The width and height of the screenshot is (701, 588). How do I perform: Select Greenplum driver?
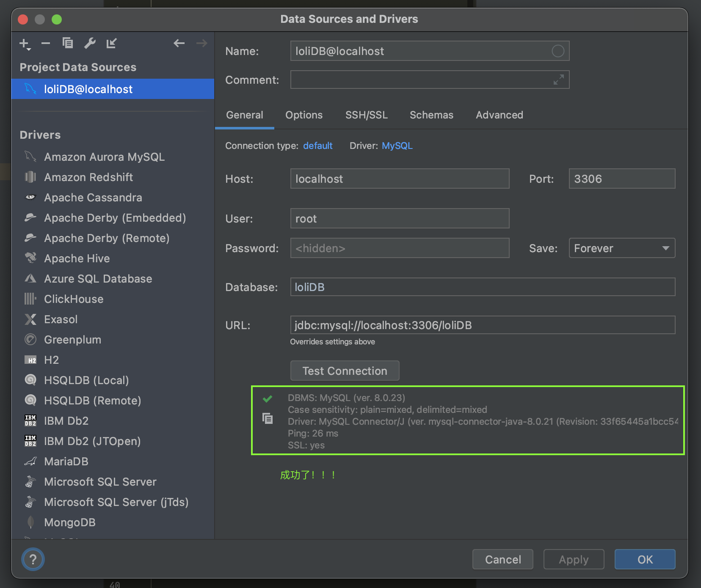coord(113,340)
